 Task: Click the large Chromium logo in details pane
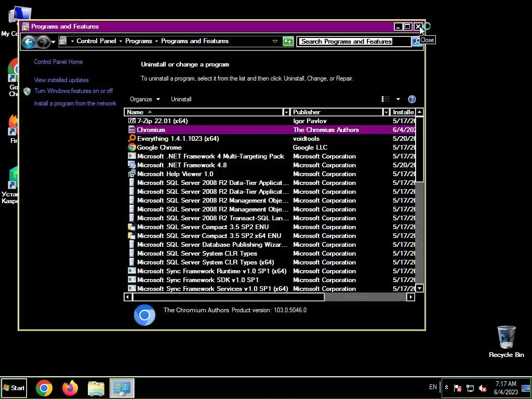(x=144, y=315)
